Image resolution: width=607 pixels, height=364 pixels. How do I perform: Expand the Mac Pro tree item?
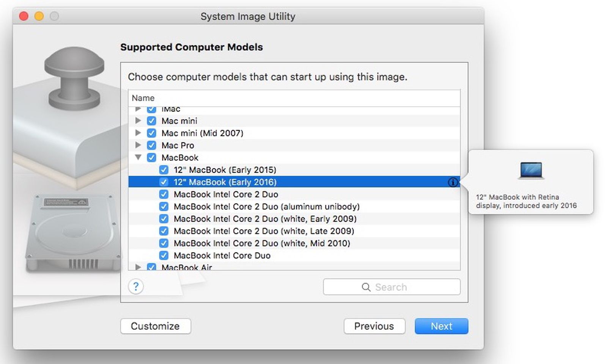[138, 145]
